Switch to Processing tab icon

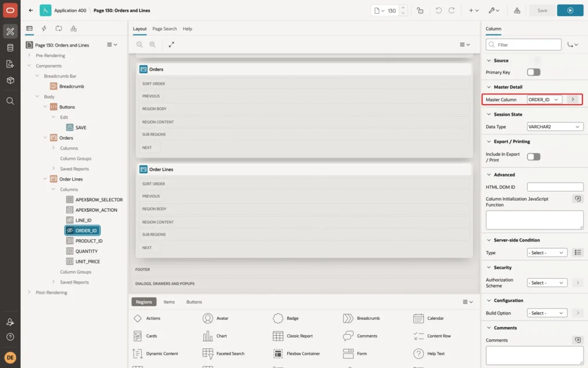coord(59,29)
